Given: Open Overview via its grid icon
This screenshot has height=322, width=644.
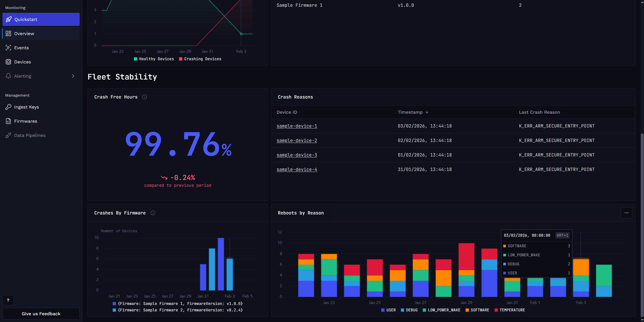Looking at the screenshot, I should pos(8,34).
